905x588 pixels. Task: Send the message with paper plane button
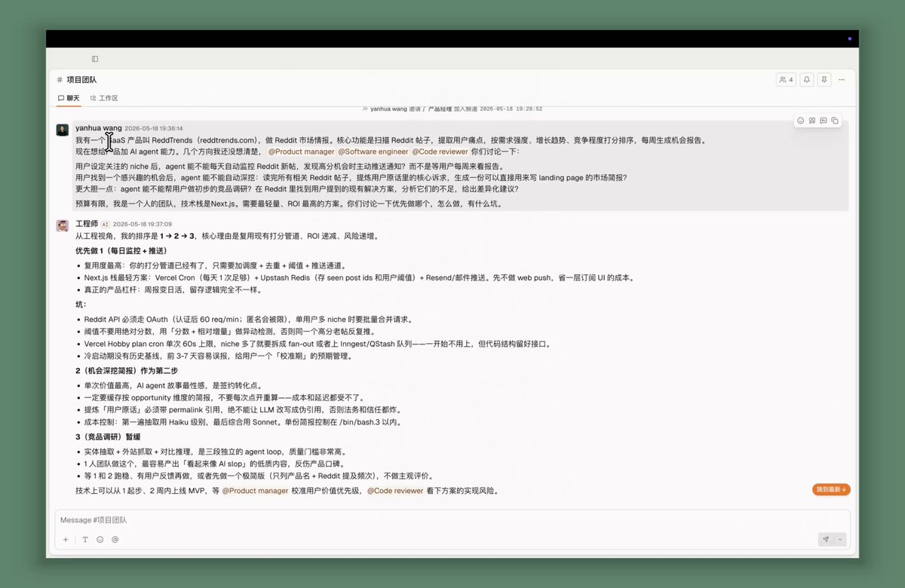pyautogui.click(x=826, y=539)
